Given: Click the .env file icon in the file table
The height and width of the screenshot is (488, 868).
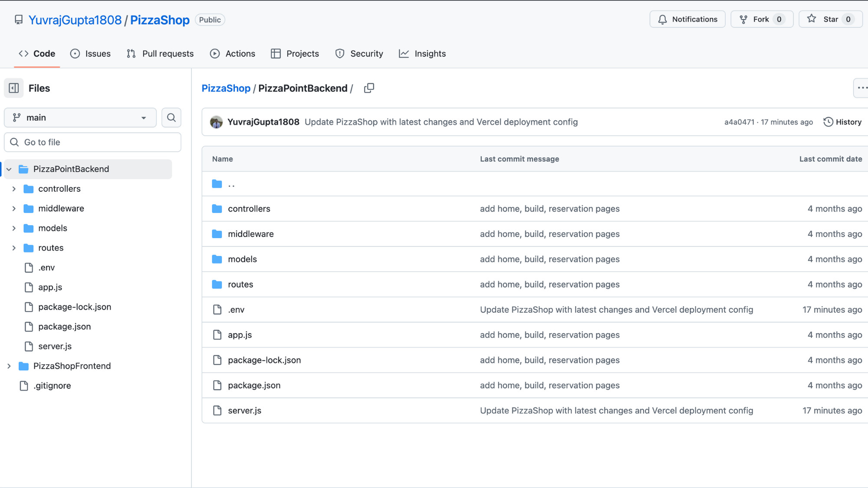Looking at the screenshot, I should coord(217,309).
